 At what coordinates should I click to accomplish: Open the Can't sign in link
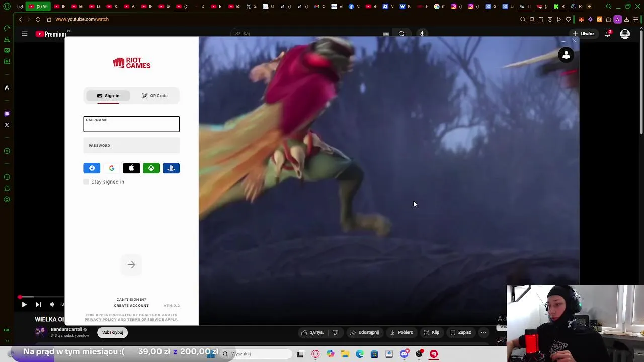131,299
